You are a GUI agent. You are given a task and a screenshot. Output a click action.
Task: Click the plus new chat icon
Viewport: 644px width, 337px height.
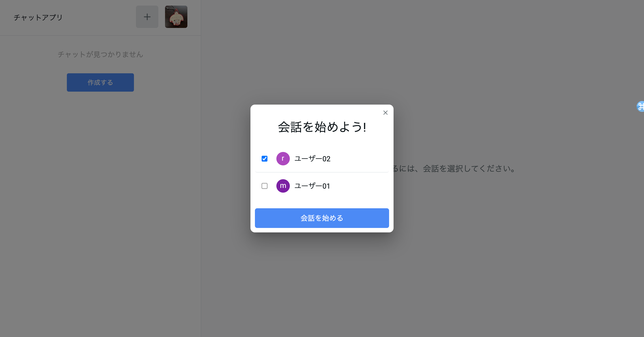[x=147, y=17]
